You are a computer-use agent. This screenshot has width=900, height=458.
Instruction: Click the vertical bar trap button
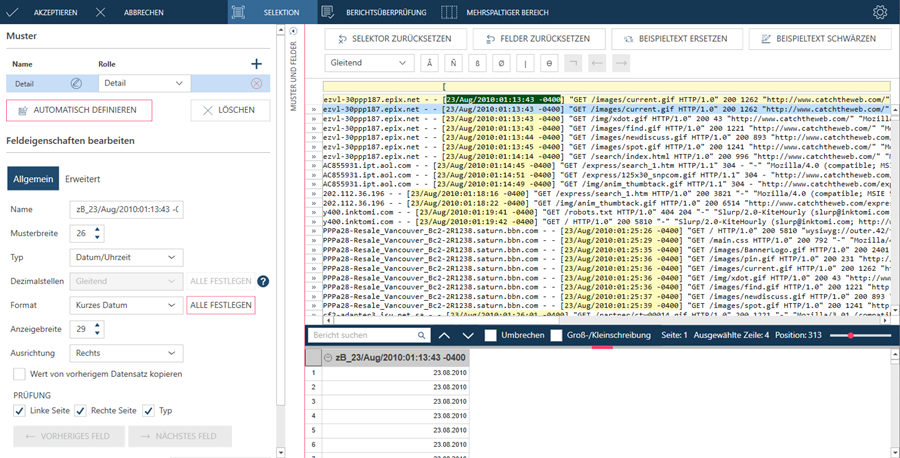pos(525,63)
